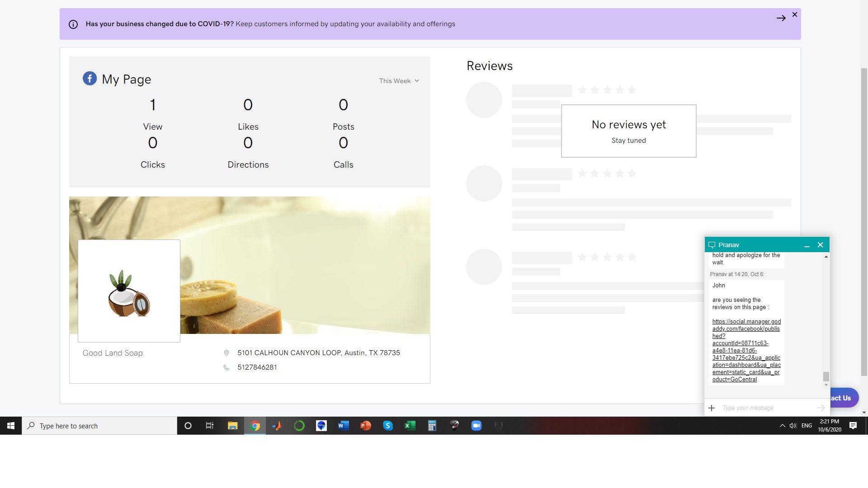Viewport: 868px width, 488px height.
Task: Click the page vertical scrollbar
Action: point(864,221)
